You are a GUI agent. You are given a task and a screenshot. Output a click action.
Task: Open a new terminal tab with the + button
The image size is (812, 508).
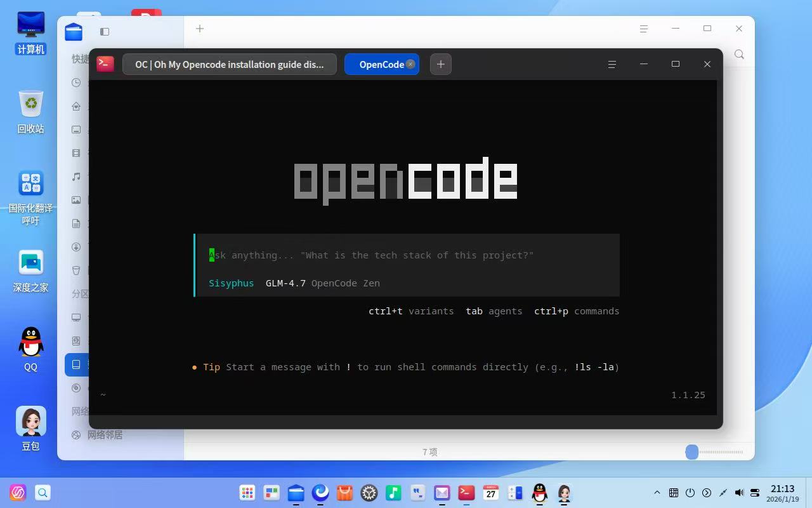[x=440, y=64]
